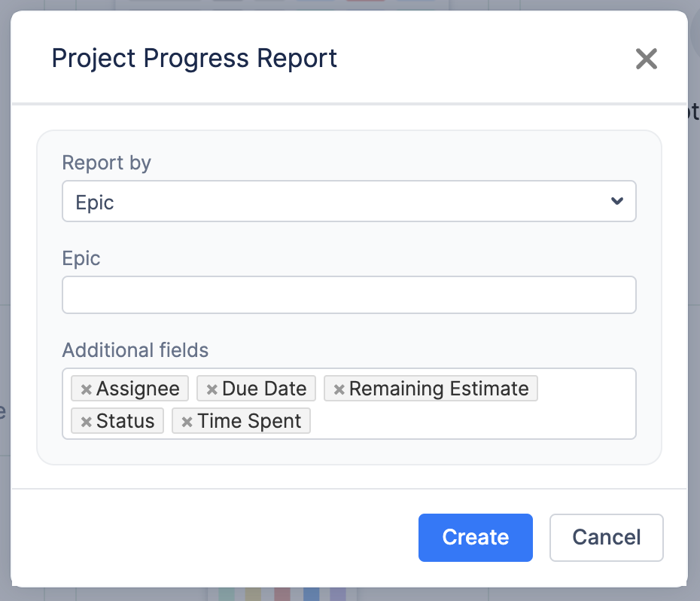
Task: Select the Assignee tag label
Action: (138, 389)
